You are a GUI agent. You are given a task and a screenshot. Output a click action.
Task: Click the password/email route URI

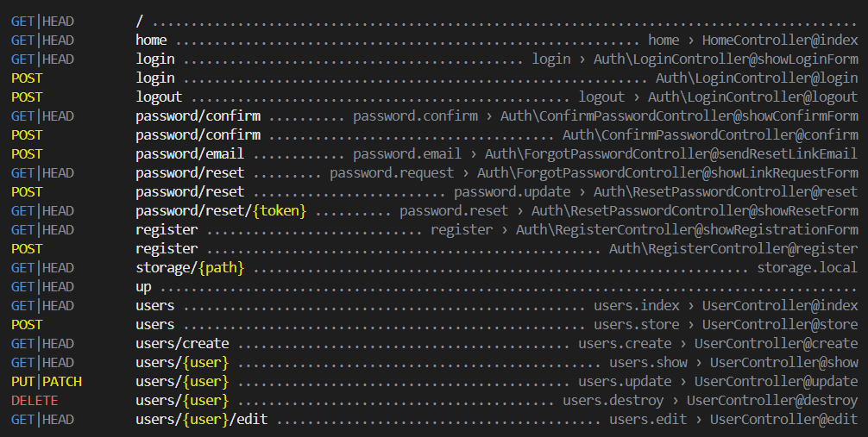point(190,154)
